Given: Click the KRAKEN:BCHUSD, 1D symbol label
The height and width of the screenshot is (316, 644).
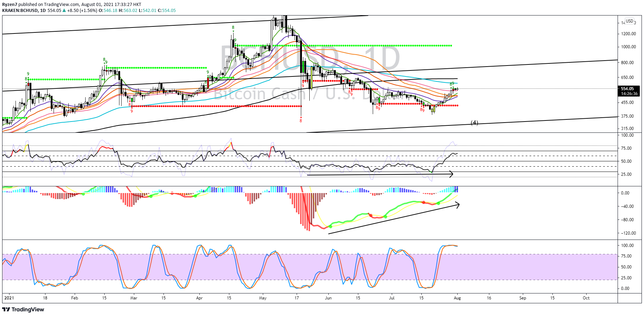Looking at the screenshot, I should [24, 10].
